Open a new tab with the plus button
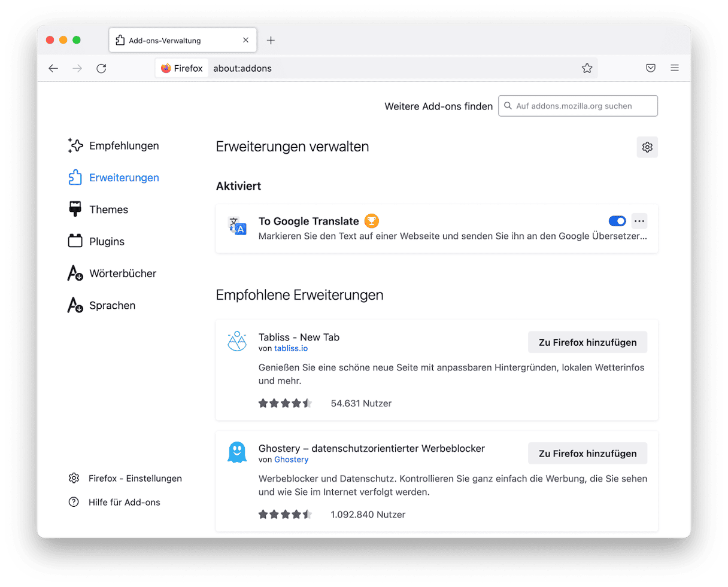728x587 pixels. 271,40
